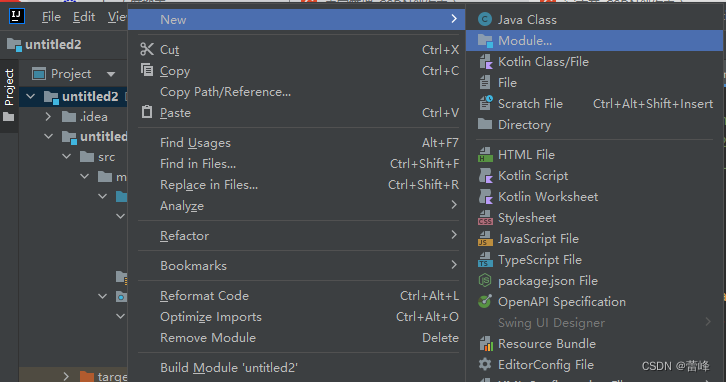Select Module... in the New submenu
The width and height of the screenshot is (726, 382).
pos(594,41)
